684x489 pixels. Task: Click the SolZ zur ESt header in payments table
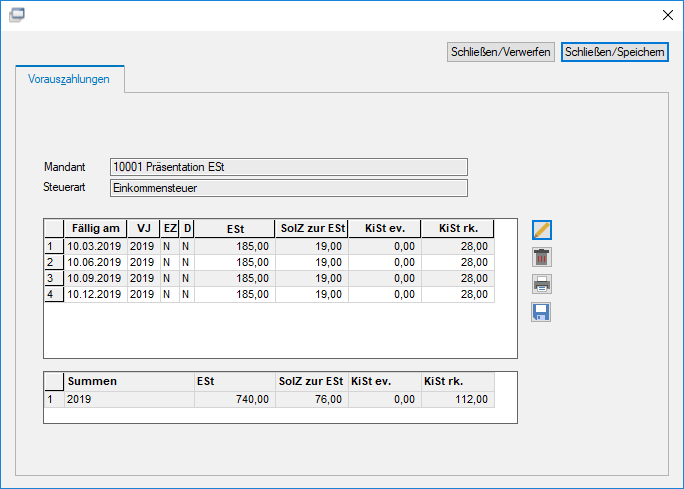tap(312, 229)
